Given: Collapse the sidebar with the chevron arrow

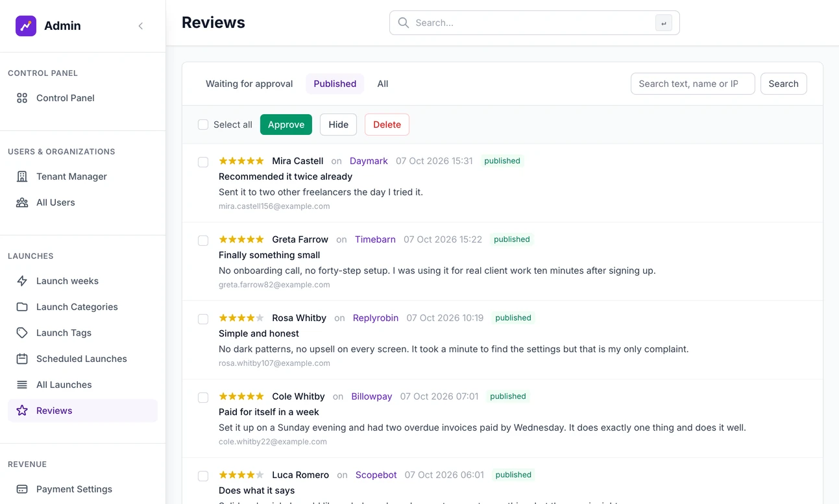Looking at the screenshot, I should point(141,26).
